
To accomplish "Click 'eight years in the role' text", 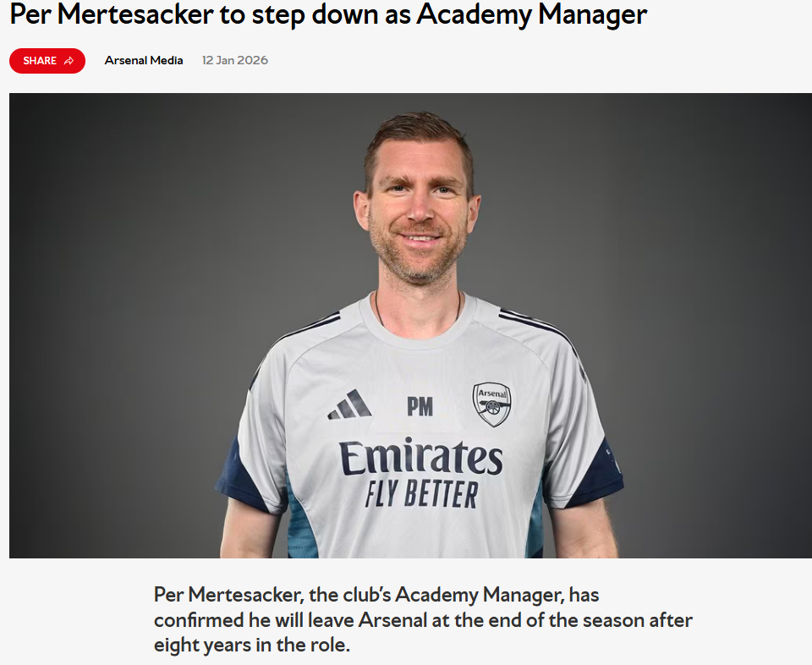I will pyautogui.click(x=252, y=645).
